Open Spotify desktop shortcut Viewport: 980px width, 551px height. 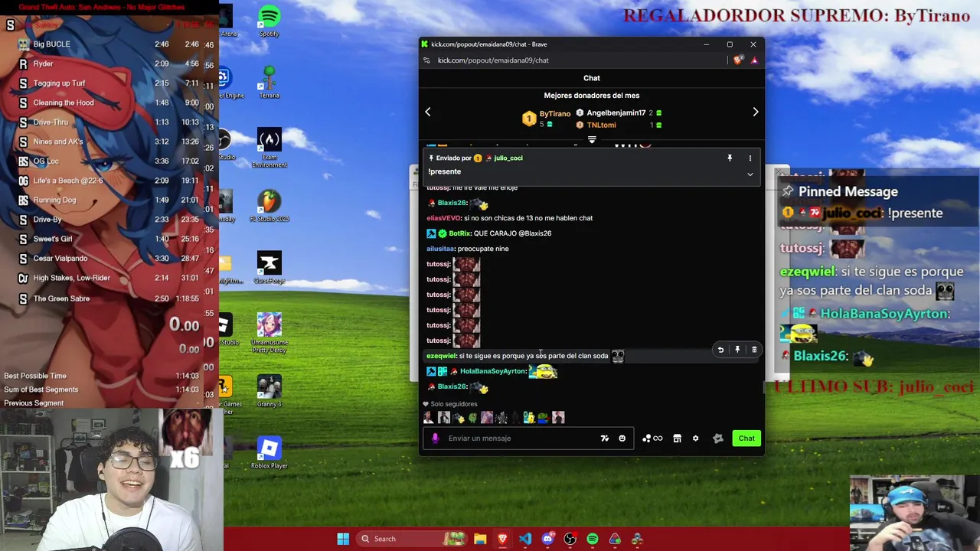269,21
